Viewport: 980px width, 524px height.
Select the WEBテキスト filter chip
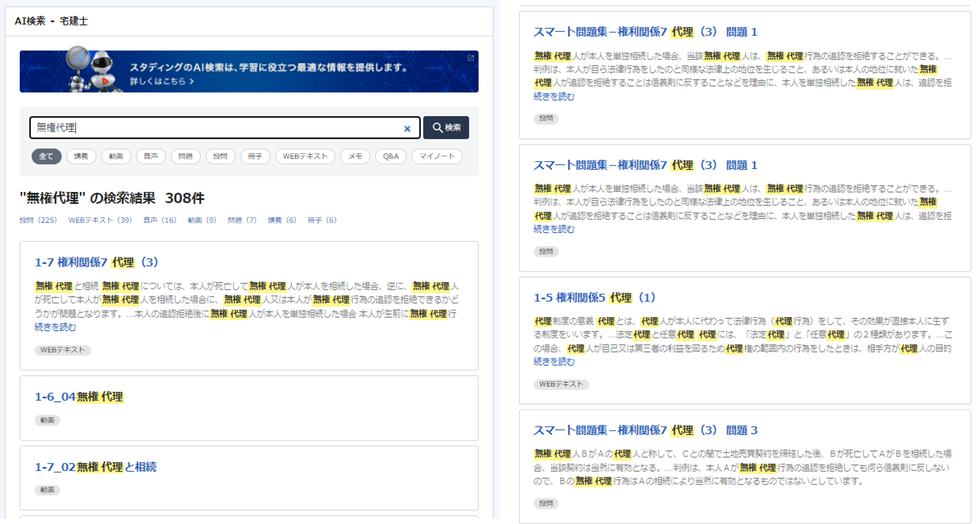coord(305,156)
